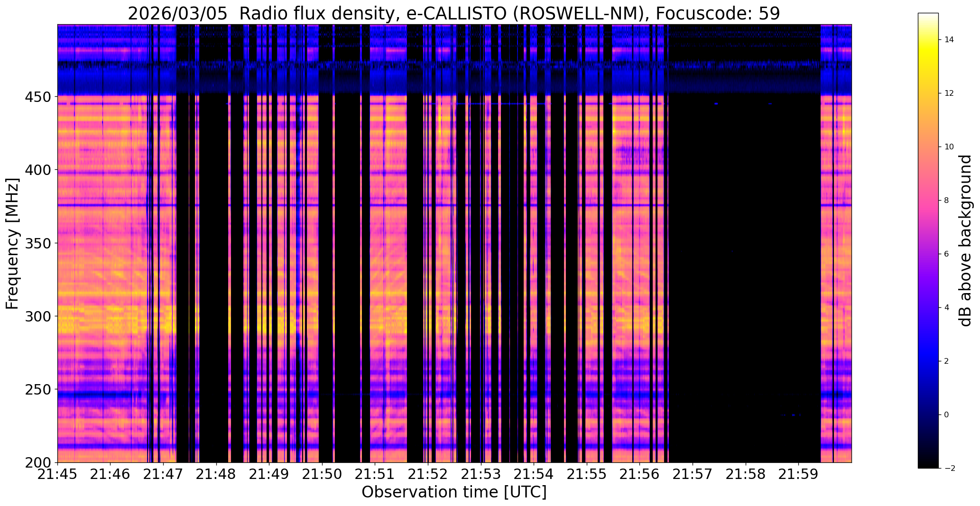980x506 pixels.
Task: Click the 300 frequency tick label
Action: pyautogui.click(x=37, y=316)
